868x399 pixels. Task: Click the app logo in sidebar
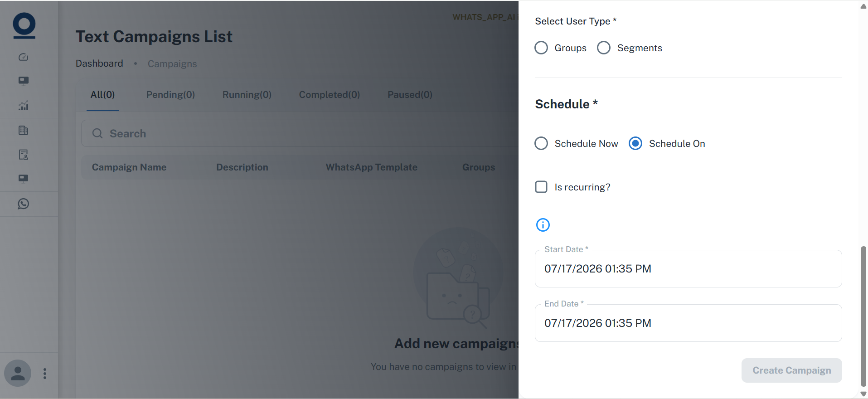24,25
